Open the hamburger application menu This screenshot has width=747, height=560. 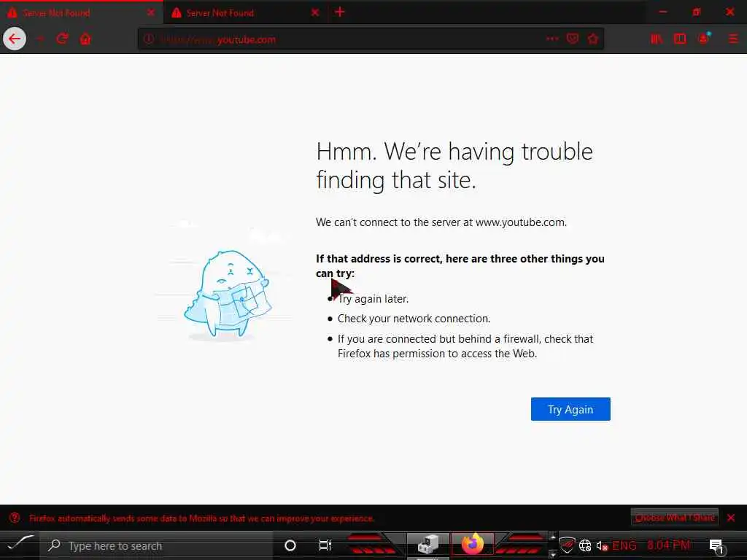pos(733,39)
